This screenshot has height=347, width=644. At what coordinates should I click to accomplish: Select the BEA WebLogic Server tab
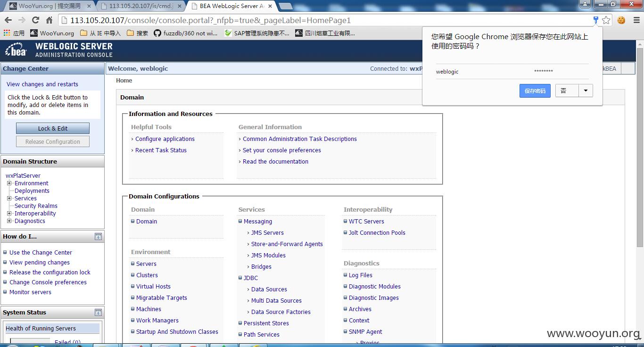[x=231, y=6]
